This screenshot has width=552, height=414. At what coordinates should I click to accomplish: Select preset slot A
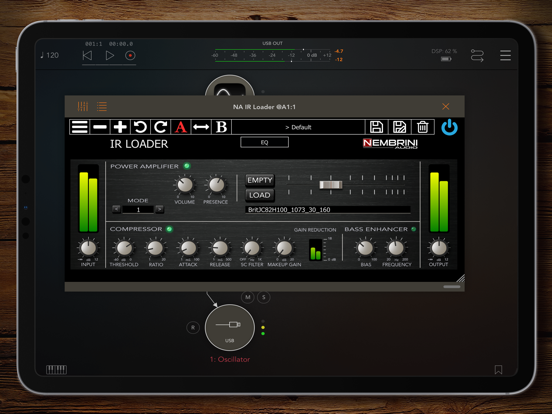click(x=181, y=127)
